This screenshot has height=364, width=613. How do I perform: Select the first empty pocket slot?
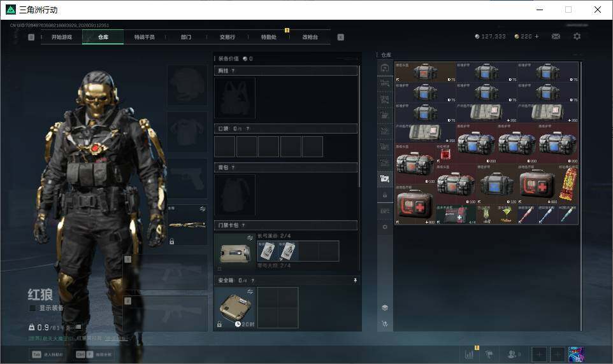[x=225, y=146]
